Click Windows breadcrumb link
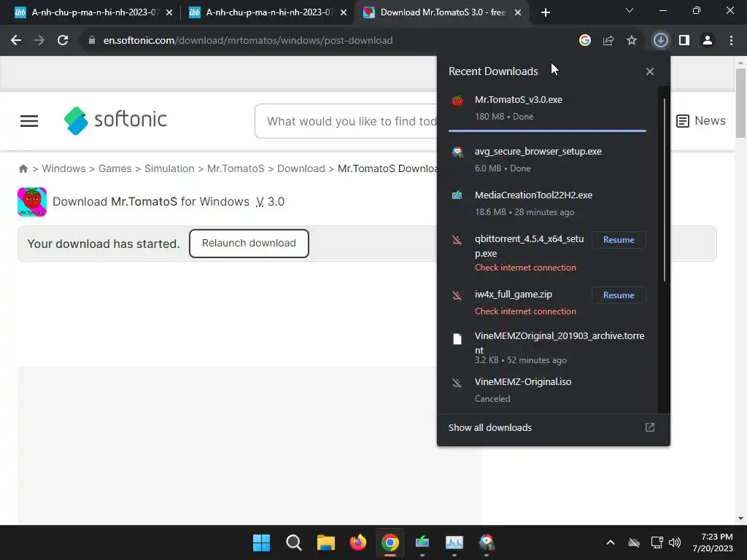 [64, 168]
